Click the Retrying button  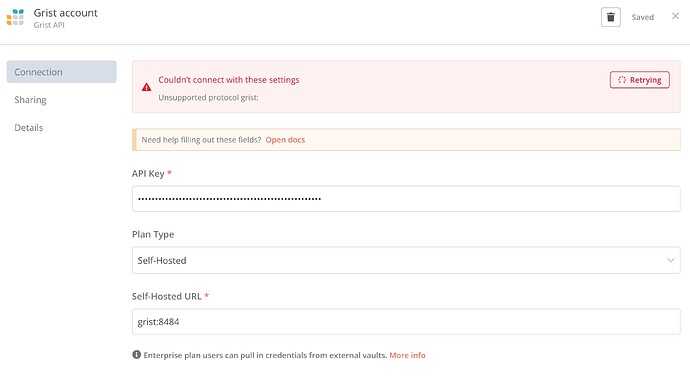[639, 80]
